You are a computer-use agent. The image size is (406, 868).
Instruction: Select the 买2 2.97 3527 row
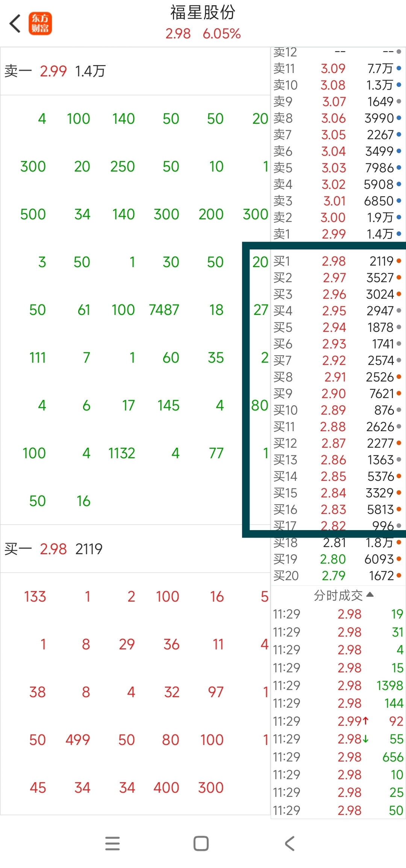click(338, 278)
